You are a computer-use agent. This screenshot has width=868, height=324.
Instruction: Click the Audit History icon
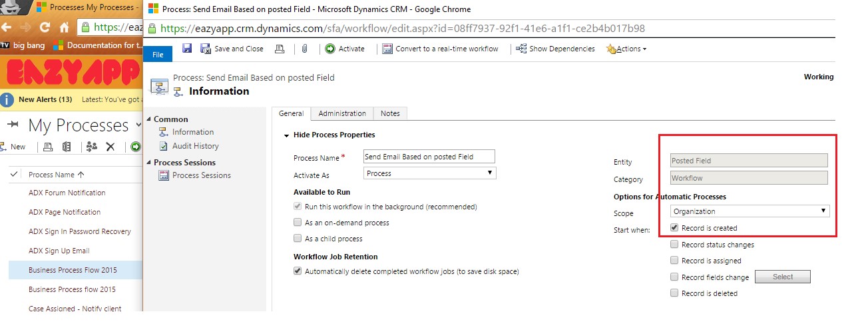tap(164, 146)
